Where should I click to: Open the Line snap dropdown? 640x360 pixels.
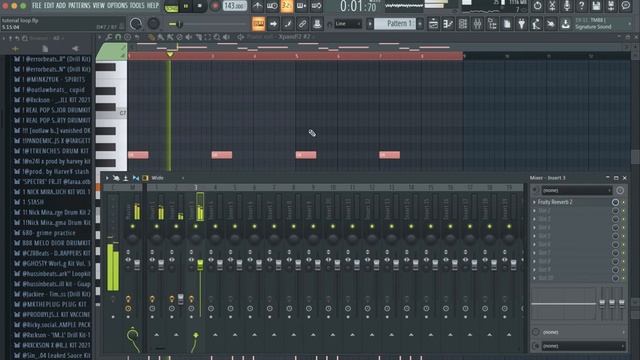pyautogui.click(x=348, y=24)
